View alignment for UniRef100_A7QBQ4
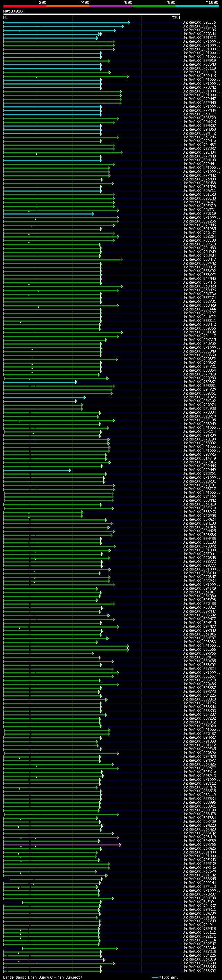Screen dimensions: 222x980 point(199,412)
